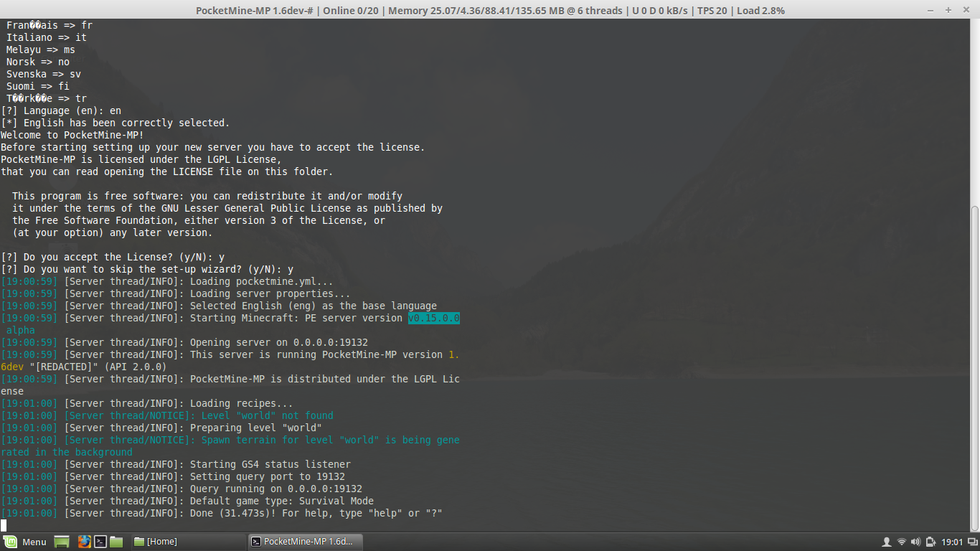Screen dimensions: 980x551
Task: Open the Wi-Fi network tray icon
Action: pyautogui.click(x=902, y=542)
